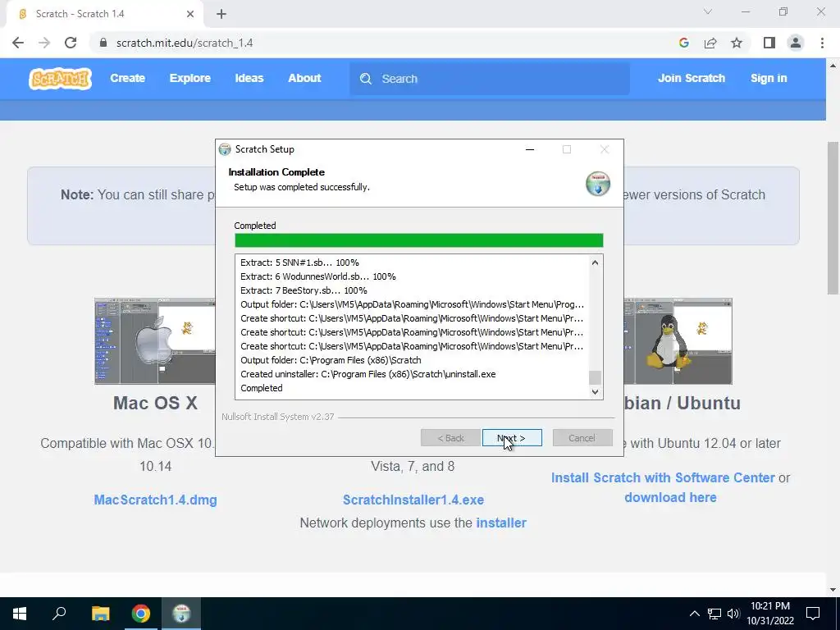This screenshot has height=630, width=840.
Task: Click Sign in on Scratch site
Action: (x=769, y=78)
